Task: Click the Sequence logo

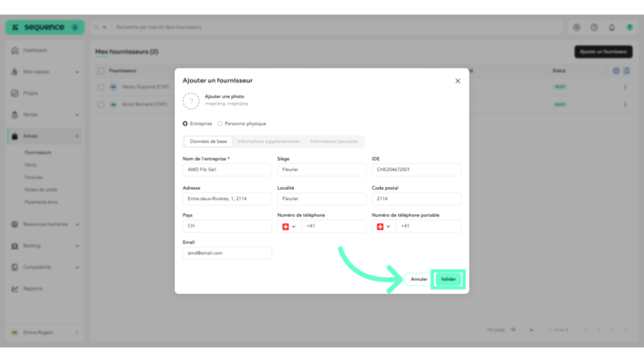Action: coord(44,27)
